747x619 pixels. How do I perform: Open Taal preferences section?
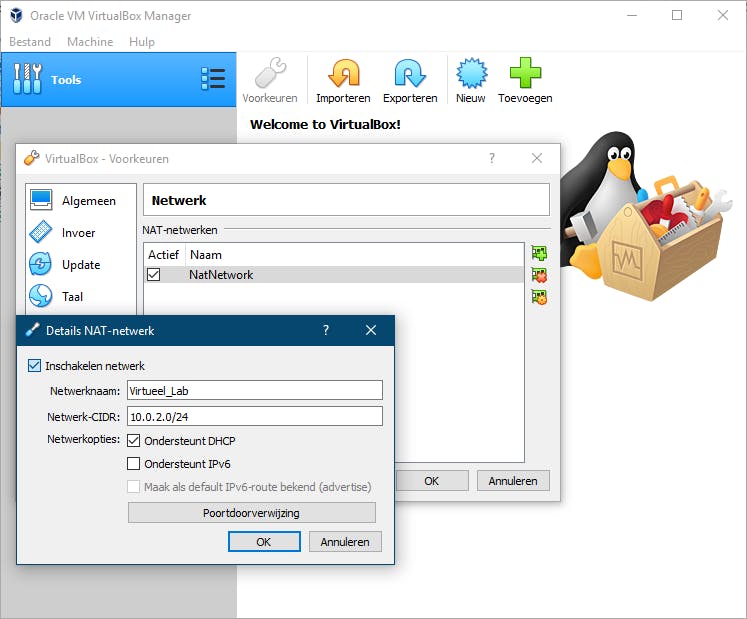(x=81, y=296)
